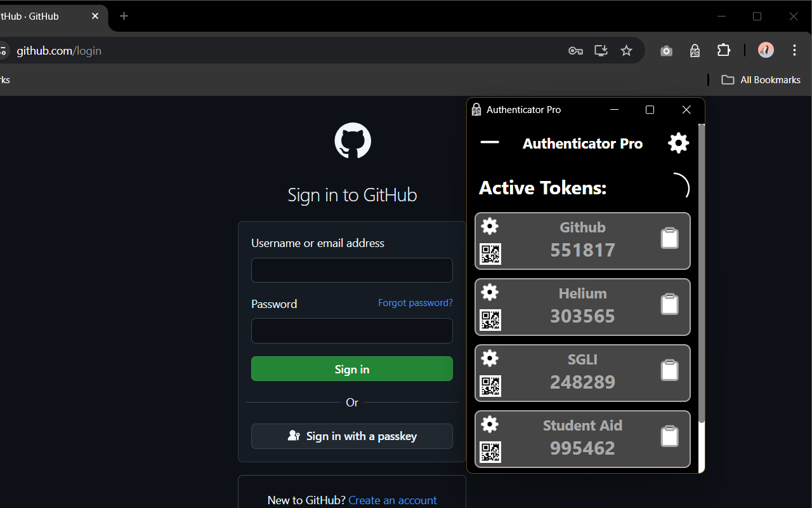The width and height of the screenshot is (812, 508).
Task: Open the browser extensions puzzle icon
Action: 723,50
